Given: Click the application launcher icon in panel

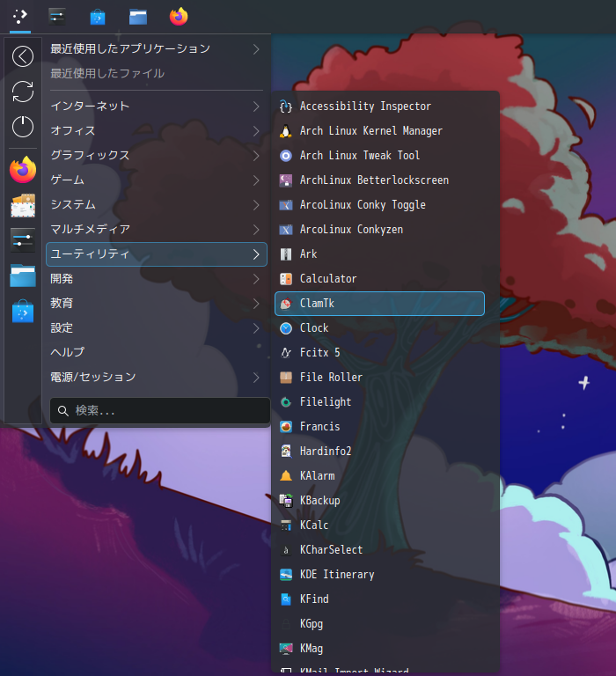Looking at the screenshot, I should click(20, 17).
